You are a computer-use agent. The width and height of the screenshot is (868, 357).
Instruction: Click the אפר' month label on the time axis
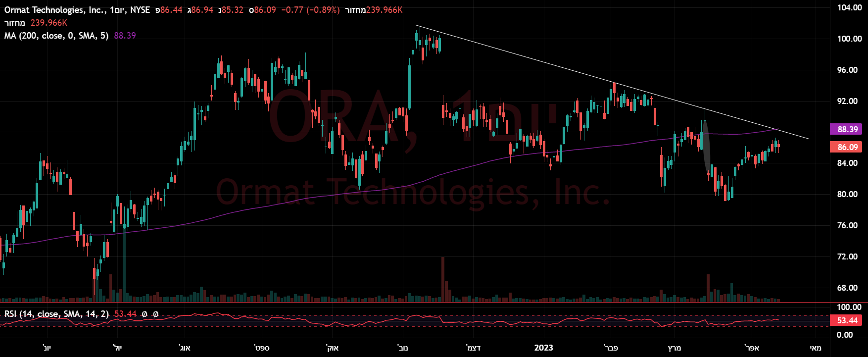[752, 348]
